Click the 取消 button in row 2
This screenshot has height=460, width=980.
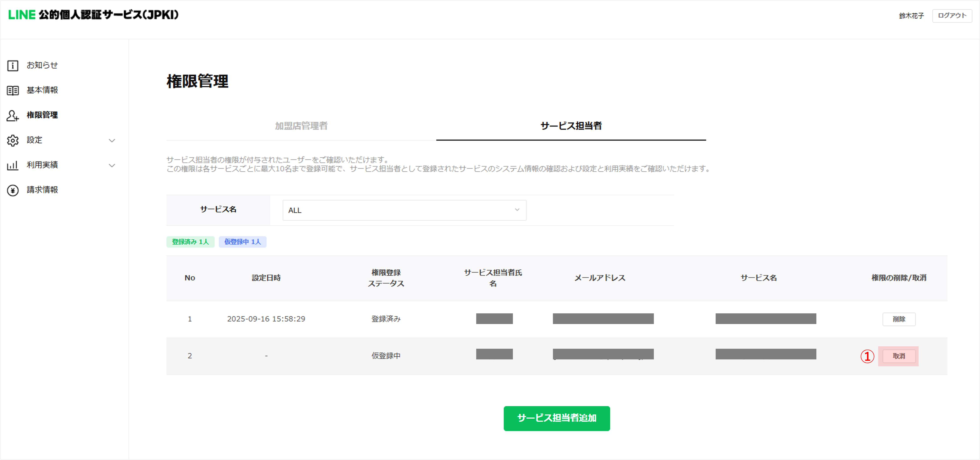[899, 356]
